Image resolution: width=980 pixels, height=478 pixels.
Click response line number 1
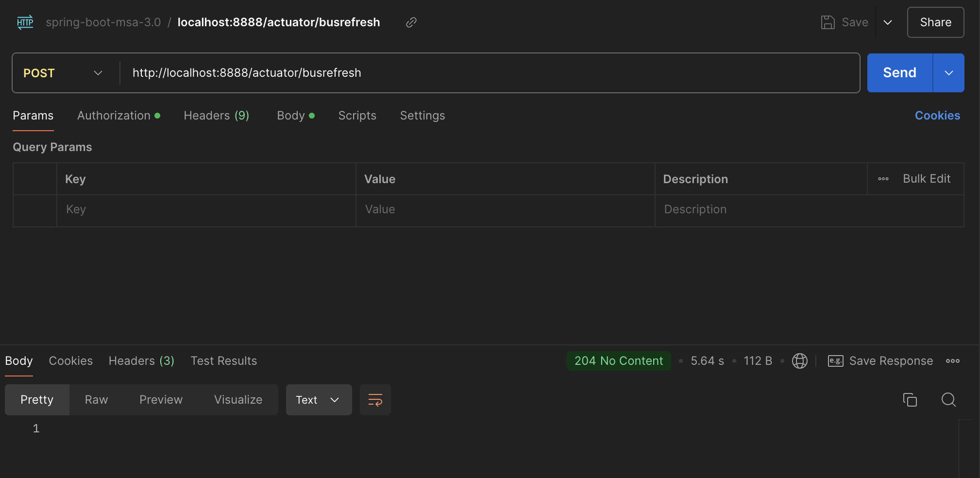point(36,428)
